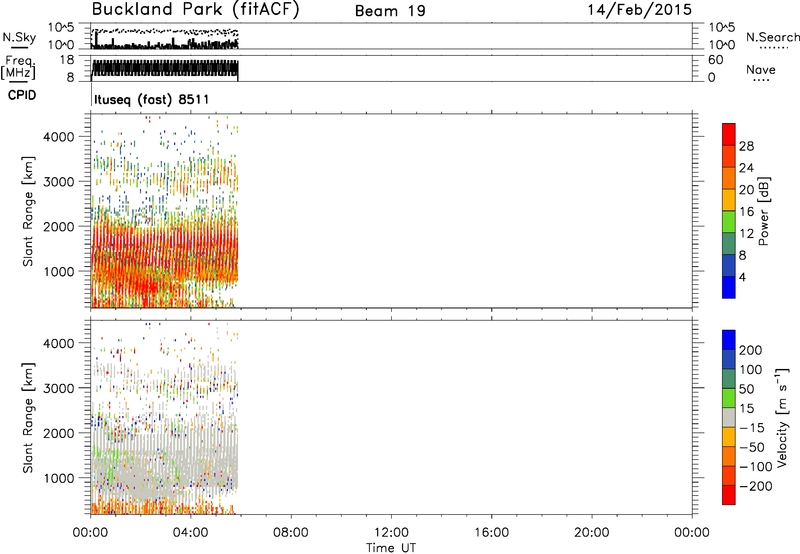
Task: Click the '12:00' time tick label
Action: tap(391, 533)
